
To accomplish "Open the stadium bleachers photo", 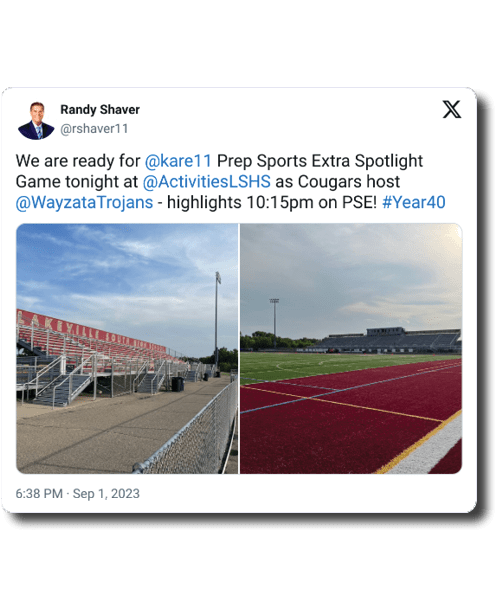I will (x=127, y=349).
